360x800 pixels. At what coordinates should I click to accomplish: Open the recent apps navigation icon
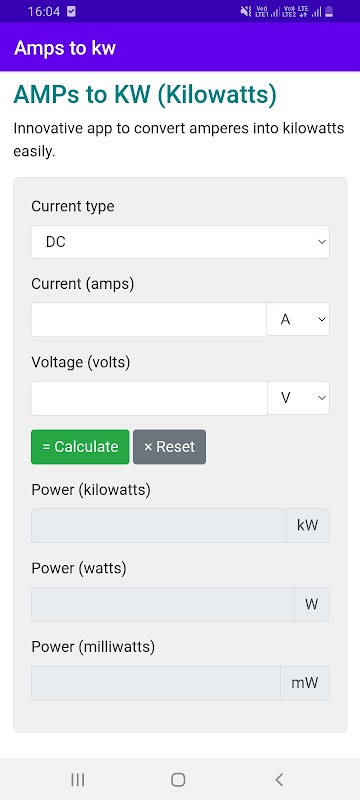[78, 779]
